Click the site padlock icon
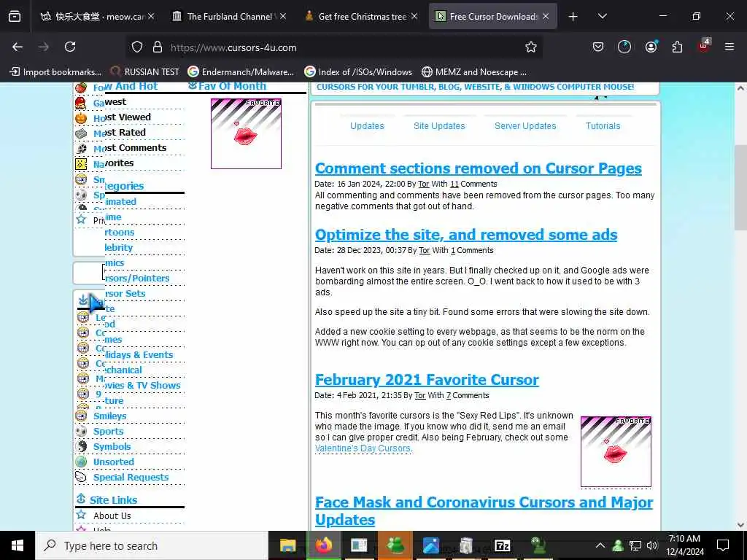This screenshot has height=560, width=747. click(x=158, y=47)
